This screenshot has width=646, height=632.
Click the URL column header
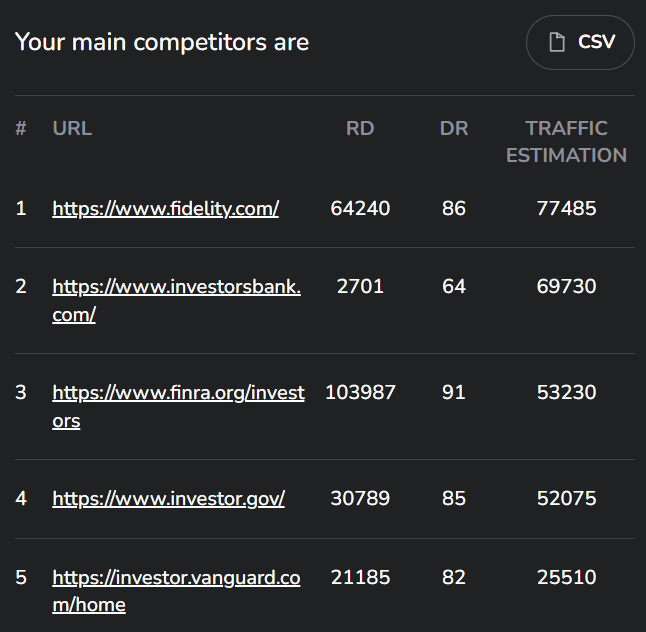pyautogui.click(x=72, y=128)
